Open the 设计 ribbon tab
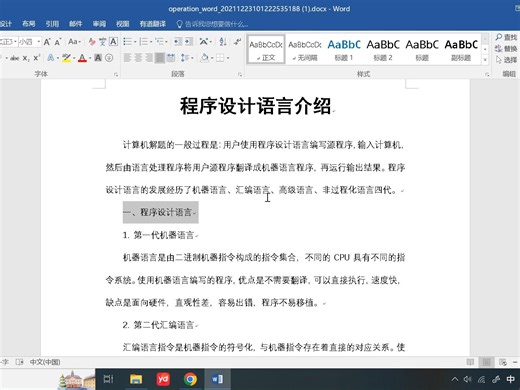The height and width of the screenshot is (390, 520). [x=5, y=24]
